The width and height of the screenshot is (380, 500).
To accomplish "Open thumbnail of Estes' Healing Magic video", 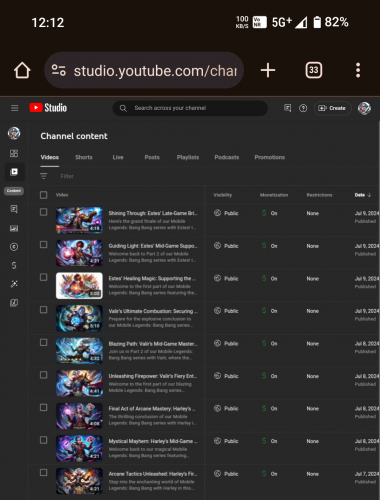I will click(x=79, y=286).
